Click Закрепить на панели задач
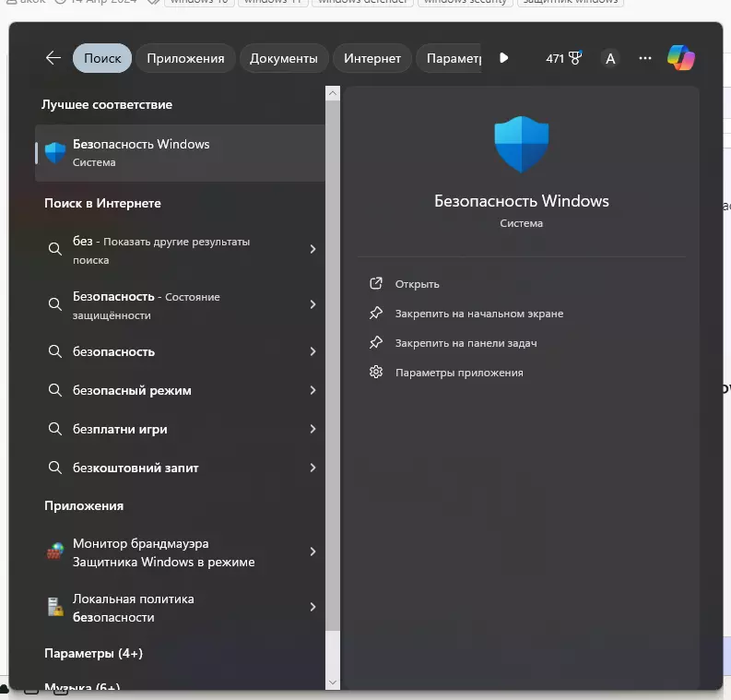Image resolution: width=731 pixels, height=700 pixels. pyautogui.click(x=466, y=343)
